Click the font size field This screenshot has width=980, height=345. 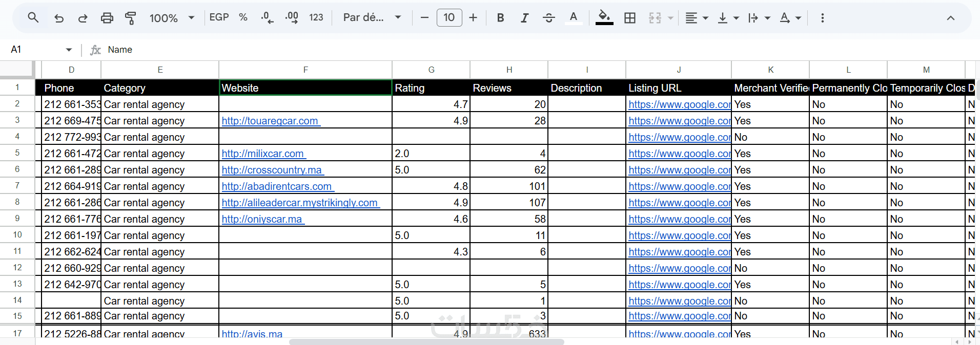449,18
